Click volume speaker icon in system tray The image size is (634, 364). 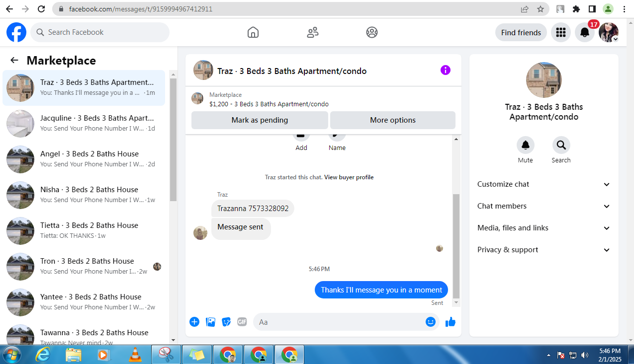[x=585, y=355]
